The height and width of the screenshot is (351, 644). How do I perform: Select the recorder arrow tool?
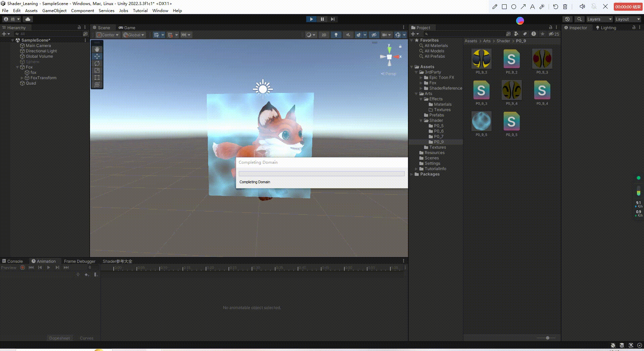523,7
